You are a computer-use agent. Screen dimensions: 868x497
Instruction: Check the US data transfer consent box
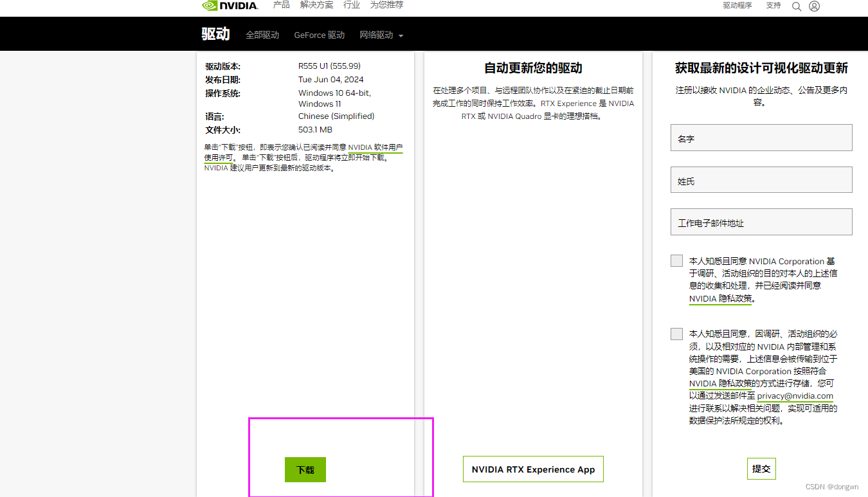tap(676, 334)
